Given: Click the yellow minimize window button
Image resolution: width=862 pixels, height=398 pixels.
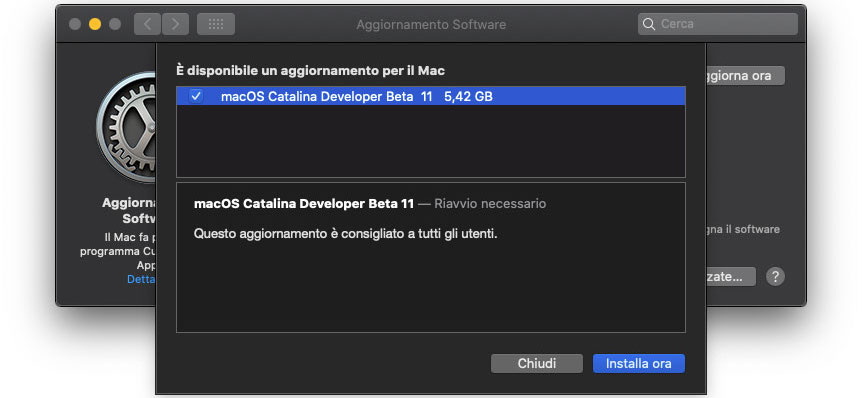Looking at the screenshot, I should click(x=95, y=24).
